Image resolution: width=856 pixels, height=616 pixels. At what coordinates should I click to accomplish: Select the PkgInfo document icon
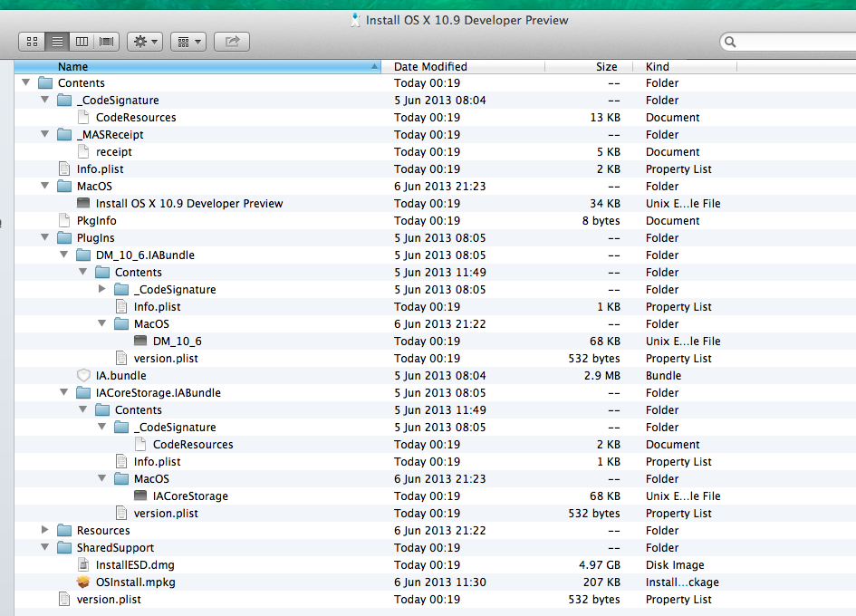coord(64,220)
